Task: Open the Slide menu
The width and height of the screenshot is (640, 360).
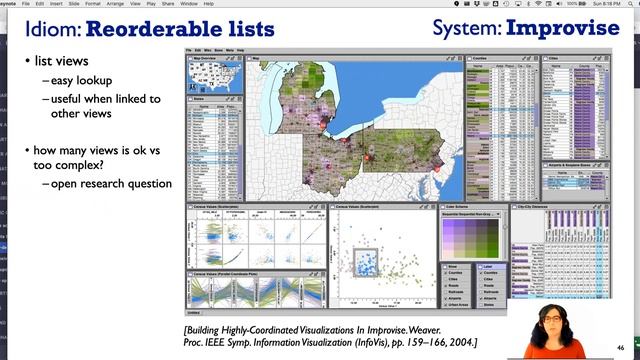Action: click(74, 3)
